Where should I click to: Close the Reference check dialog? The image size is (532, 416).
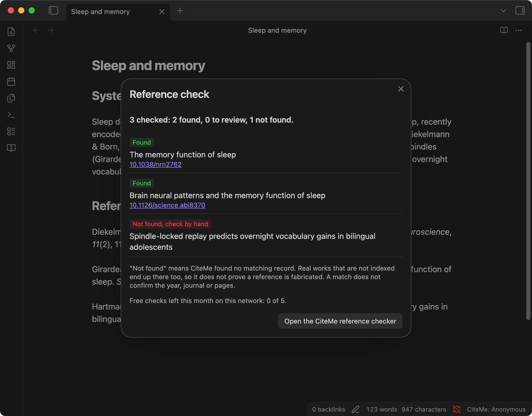click(401, 89)
